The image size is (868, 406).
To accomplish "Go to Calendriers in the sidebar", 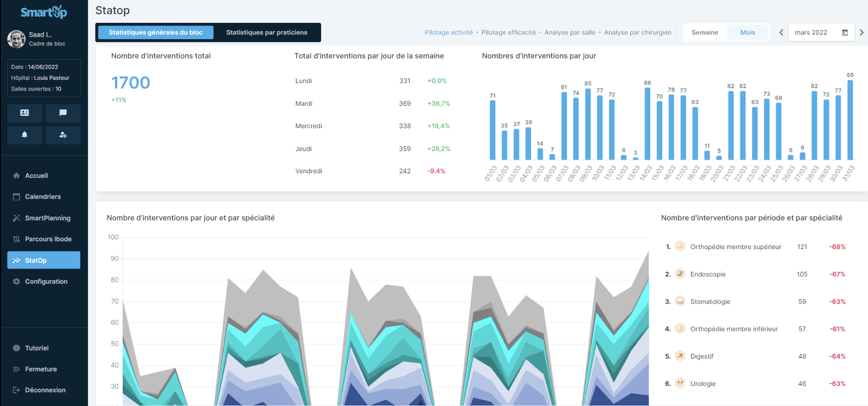I will (44, 197).
